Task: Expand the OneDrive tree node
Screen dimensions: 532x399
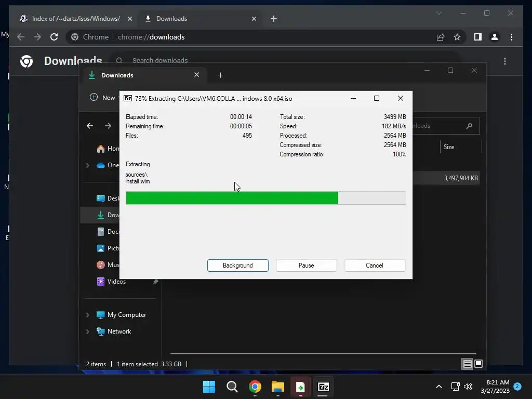Action: coord(87,165)
